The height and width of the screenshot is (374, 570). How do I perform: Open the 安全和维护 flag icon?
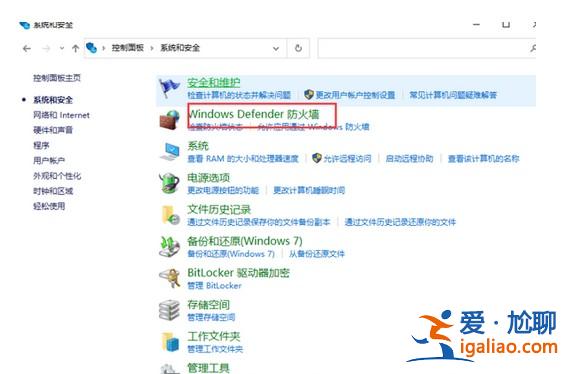click(169, 88)
